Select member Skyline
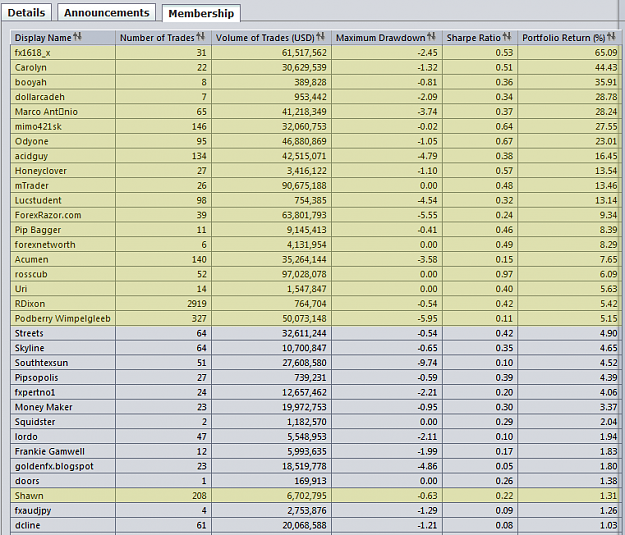 click(x=29, y=348)
